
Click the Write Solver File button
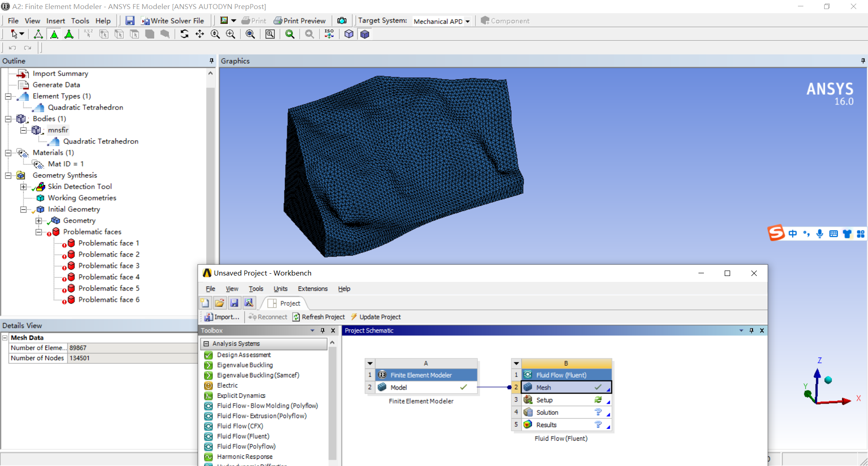(x=173, y=21)
